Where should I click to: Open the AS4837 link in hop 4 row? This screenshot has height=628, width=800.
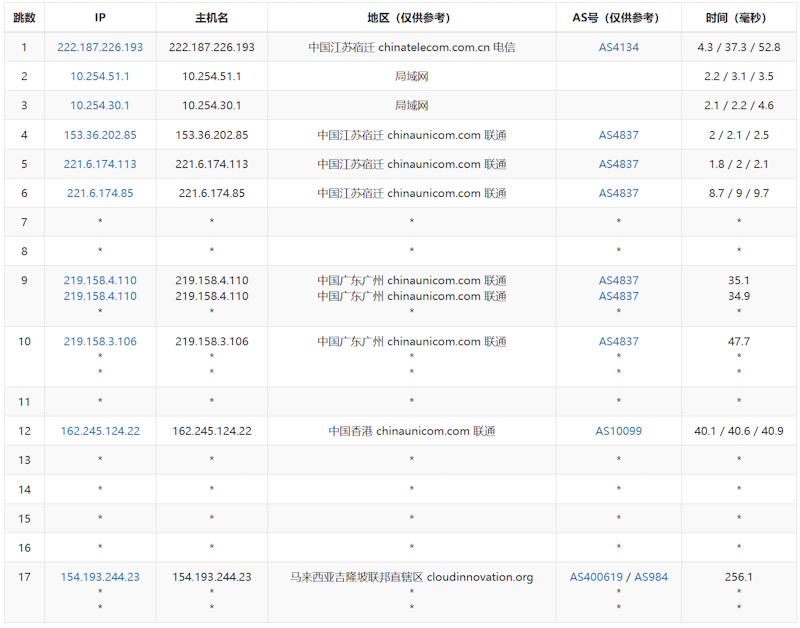click(x=618, y=135)
